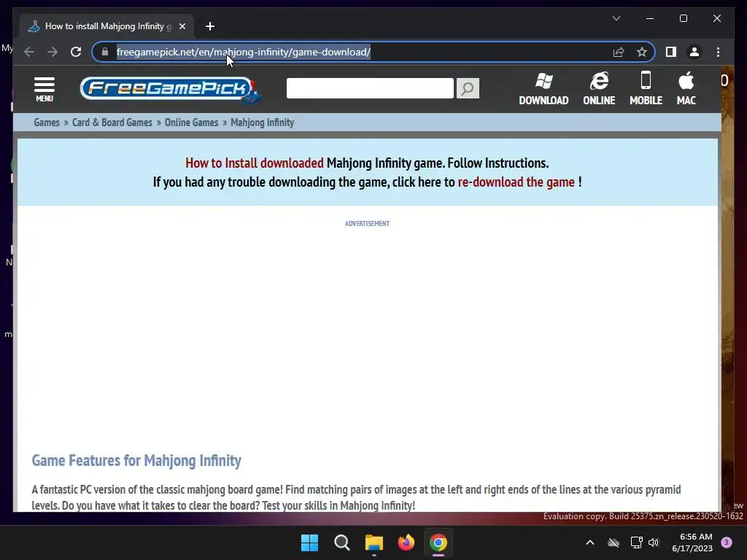This screenshot has width=747, height=560.
Task: Submit search with magnifier button
Action: pyautogui.click(x=468, y=88)
